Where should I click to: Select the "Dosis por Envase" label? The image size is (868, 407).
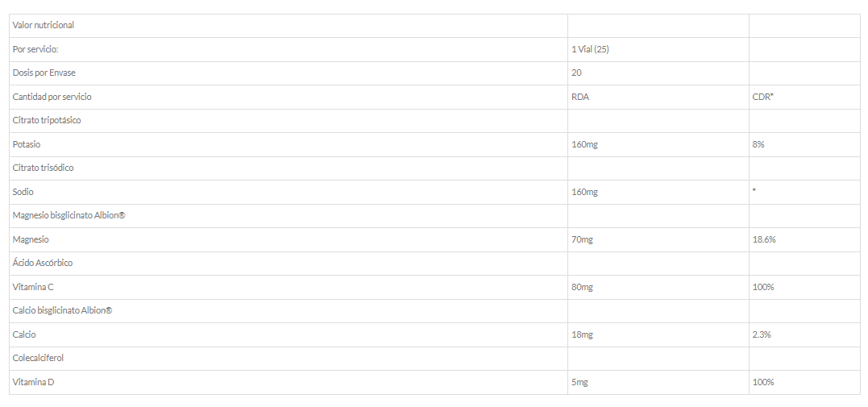[x=44, y=73]
